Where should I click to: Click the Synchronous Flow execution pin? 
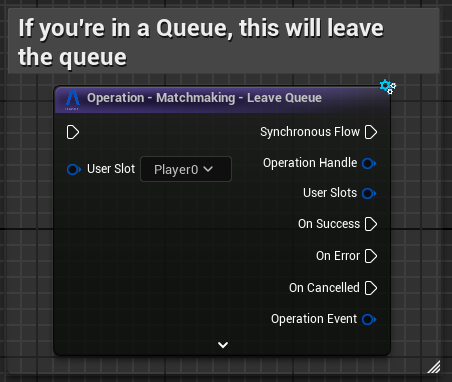coord(371,132)
